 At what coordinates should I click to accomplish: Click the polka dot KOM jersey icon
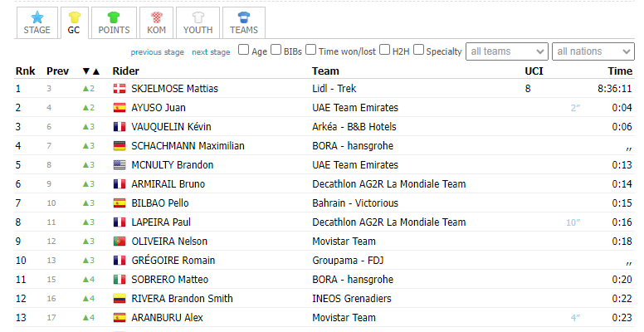tap(156, 17)
